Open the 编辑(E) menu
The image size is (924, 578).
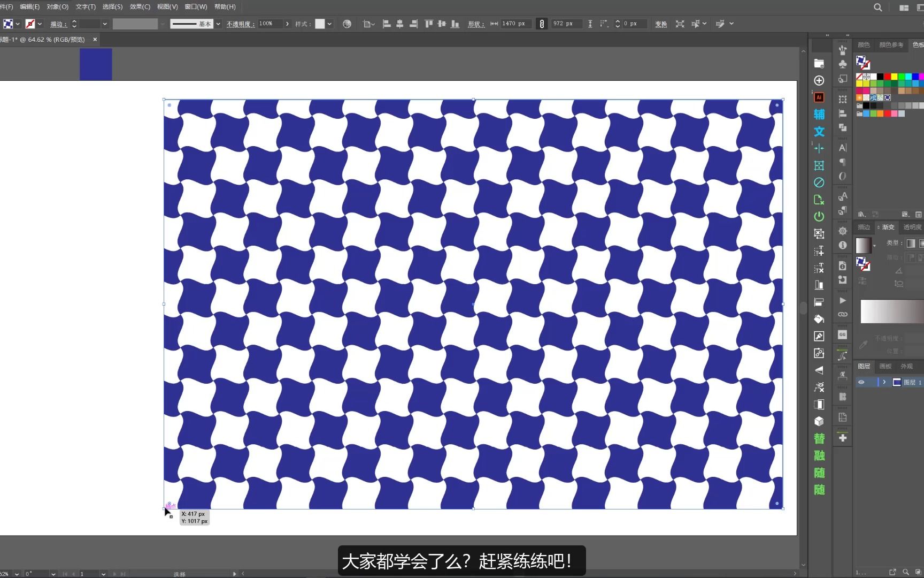pos(29,7)
